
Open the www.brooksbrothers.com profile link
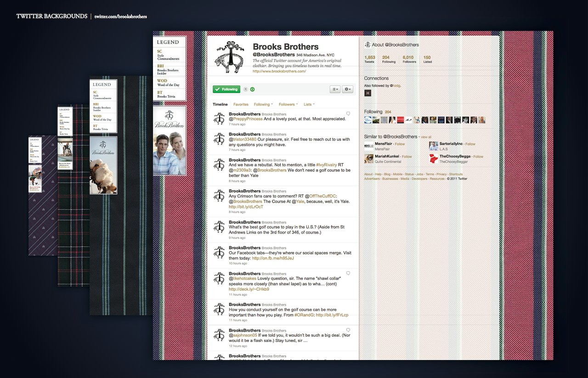click(x=279, y=71)
